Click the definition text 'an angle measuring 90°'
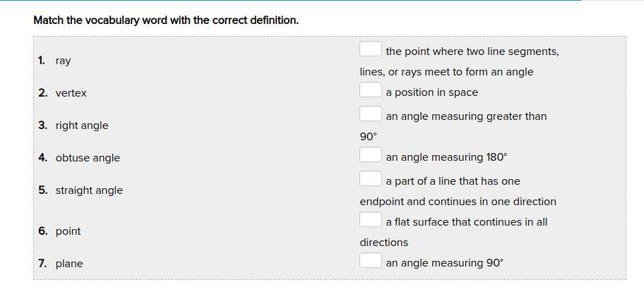644x294 pixels. [444, 263]
